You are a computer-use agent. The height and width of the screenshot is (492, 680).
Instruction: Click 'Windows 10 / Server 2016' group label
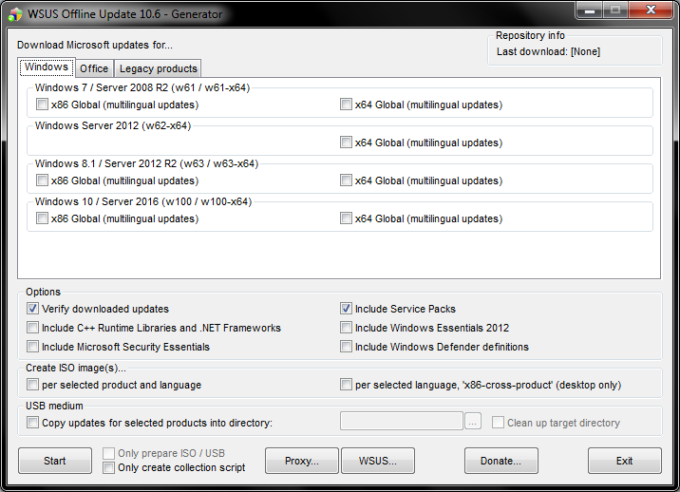point(143,202)
